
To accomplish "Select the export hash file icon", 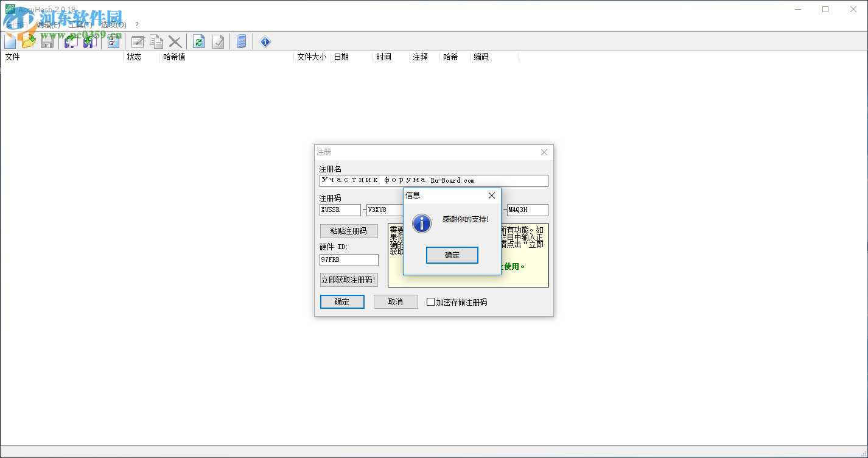I will click(71, 41).
